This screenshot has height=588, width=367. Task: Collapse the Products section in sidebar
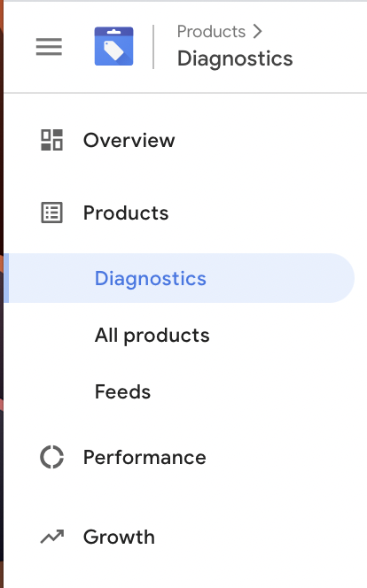(126, 213)
